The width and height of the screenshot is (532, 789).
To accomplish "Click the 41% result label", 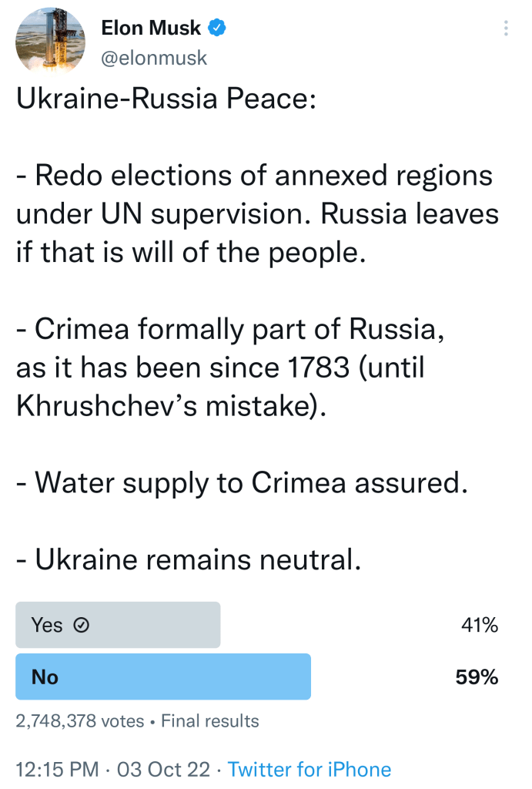I will point(479,625).
